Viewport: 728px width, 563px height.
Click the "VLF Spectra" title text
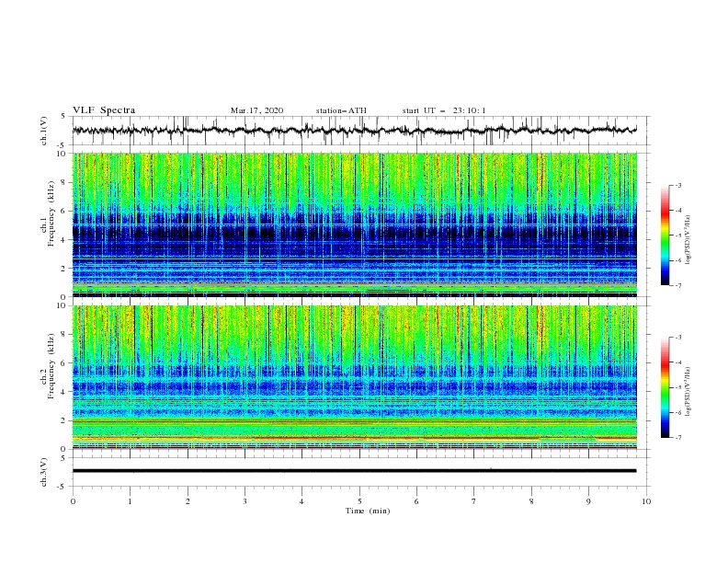(104, 110)
